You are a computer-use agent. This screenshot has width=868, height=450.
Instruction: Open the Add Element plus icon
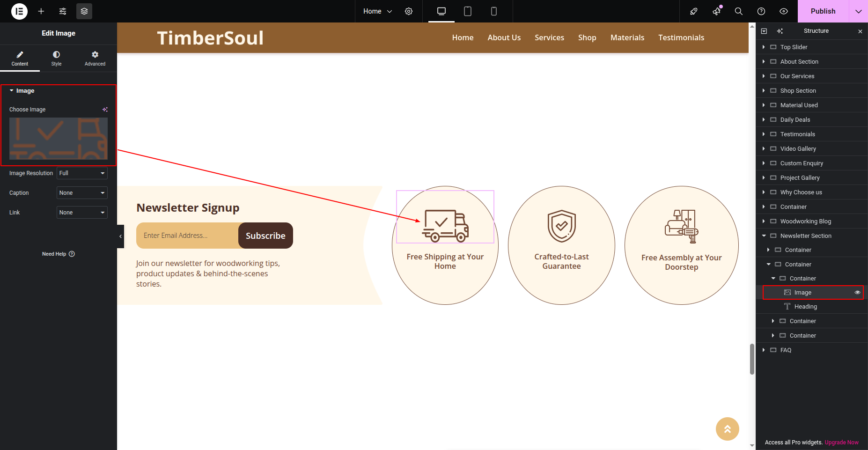click(41, 11)
